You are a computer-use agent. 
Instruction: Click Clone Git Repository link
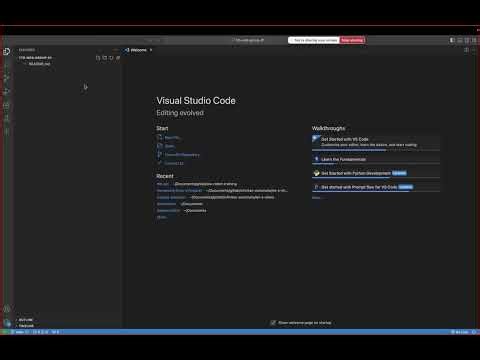[182, 155]
